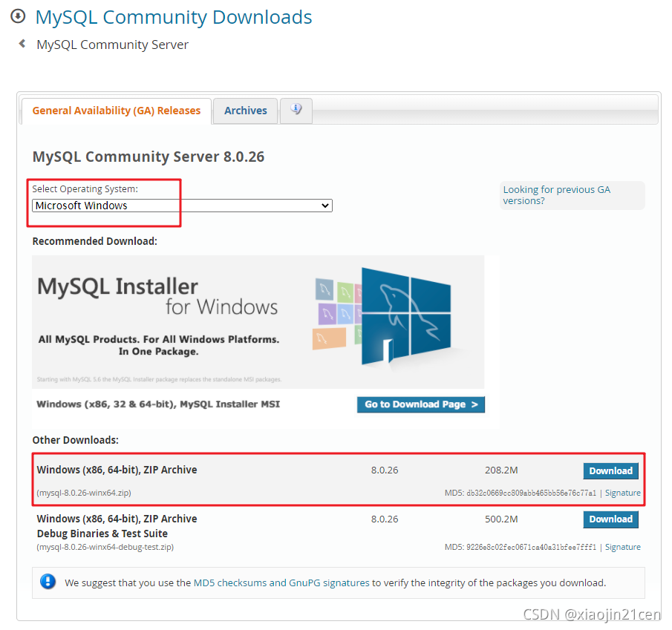Switch to the Archives tab
Screen dimensions: 672x630
(246, 111)
